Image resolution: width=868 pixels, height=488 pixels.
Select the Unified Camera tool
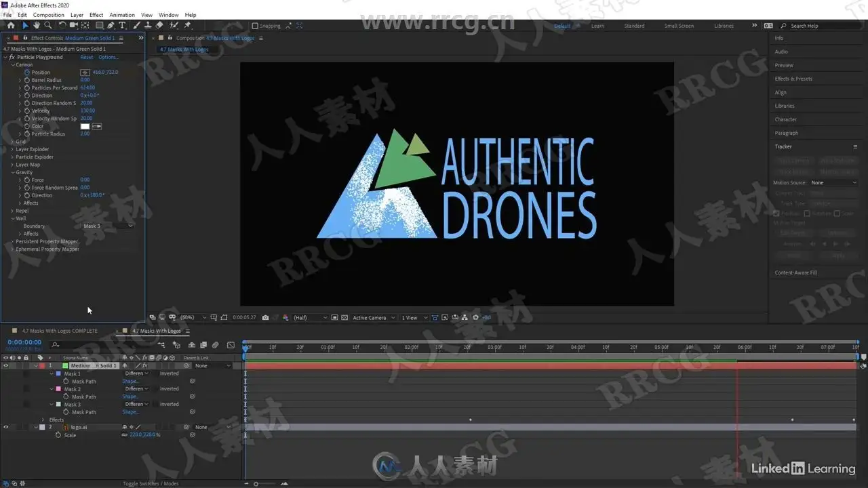(x=74, y=26)
